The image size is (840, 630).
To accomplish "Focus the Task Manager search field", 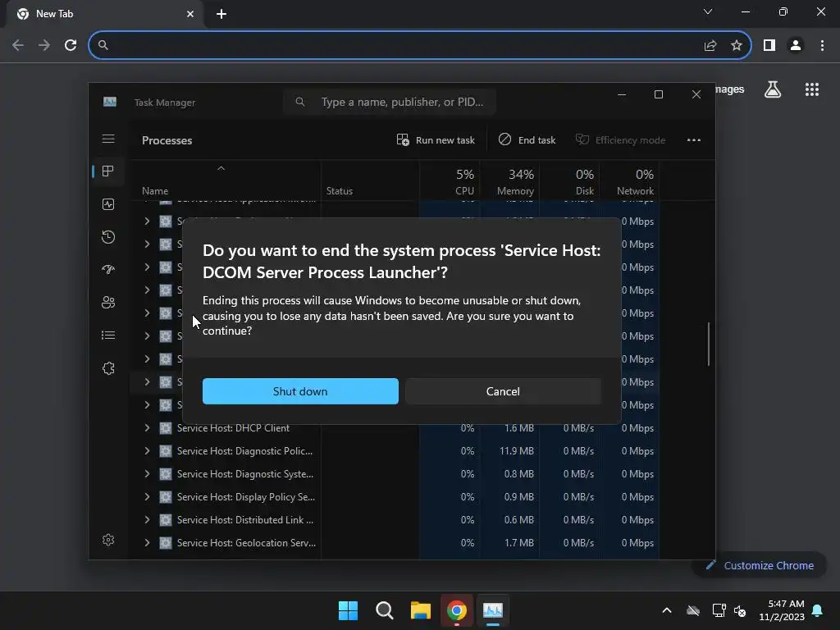I will tap(390, 102).
